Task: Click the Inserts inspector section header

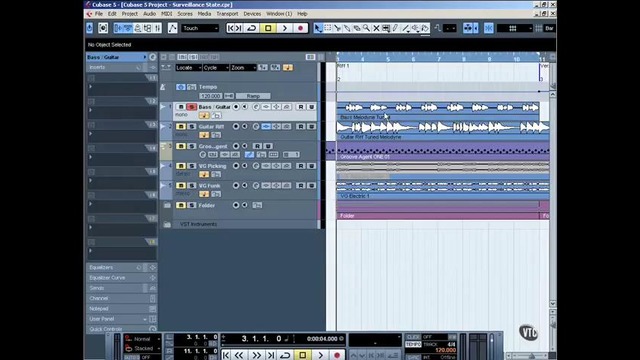Action: (x=122, y=67)
